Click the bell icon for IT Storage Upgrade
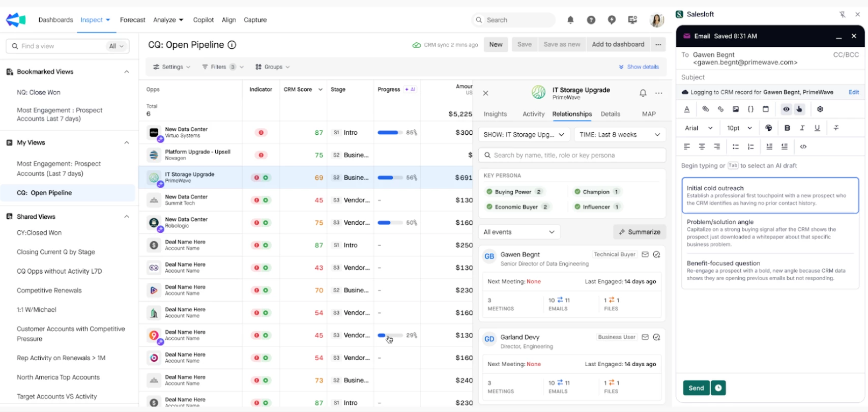The image size is (868, 412). click(x=643, y=93)
